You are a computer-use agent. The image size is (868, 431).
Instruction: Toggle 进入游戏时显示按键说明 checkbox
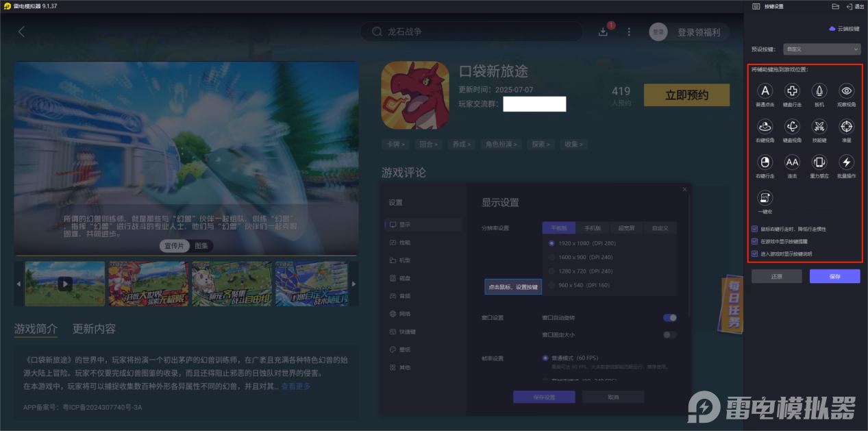tap(755, 254)
